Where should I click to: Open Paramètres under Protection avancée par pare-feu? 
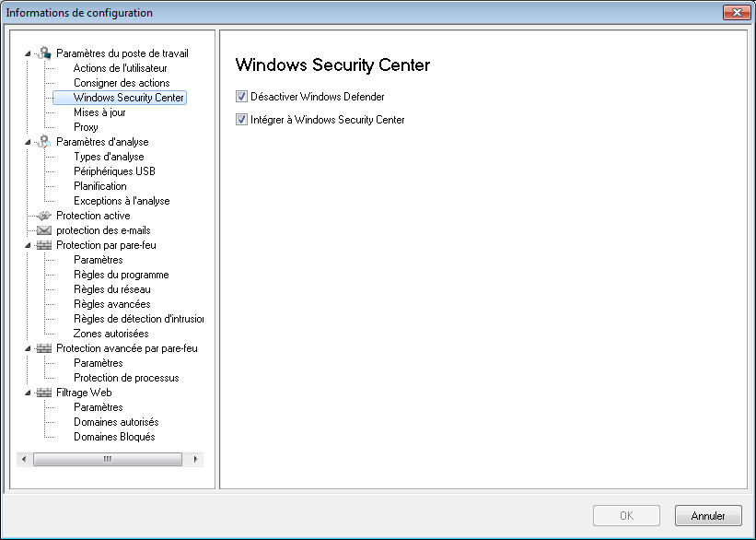[x=99, y=363]
